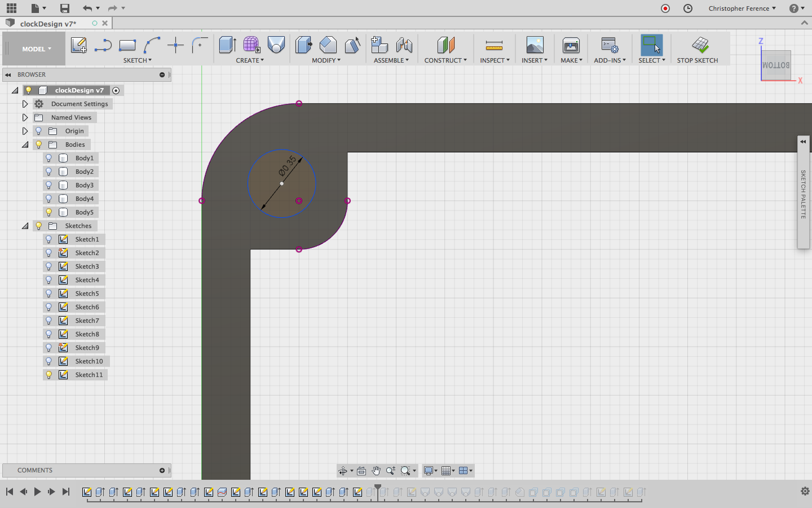812x508 pixels.
Task: Click the timeline position marker
Action: [x=378, y=488]
